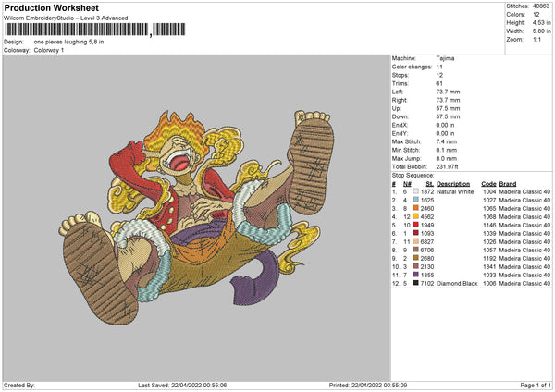Click the Max Stitch value 7.4 mm
The image size is (555, 392).
447,141
